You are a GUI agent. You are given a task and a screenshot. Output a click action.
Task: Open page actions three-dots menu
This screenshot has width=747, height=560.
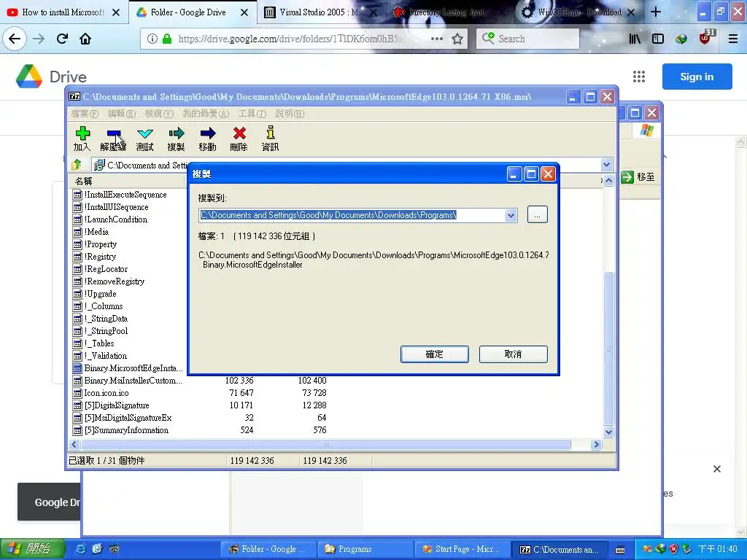tap(437, 39)
